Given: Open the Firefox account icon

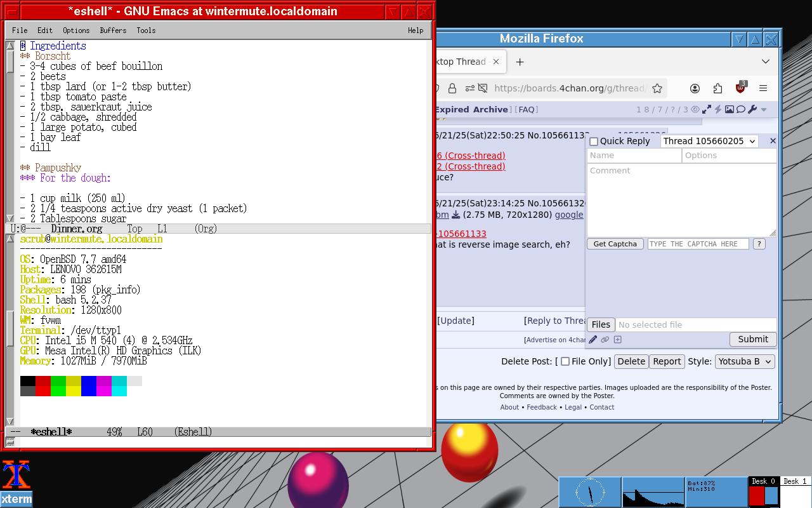Looking at the screenshot, I should point(695,88).
